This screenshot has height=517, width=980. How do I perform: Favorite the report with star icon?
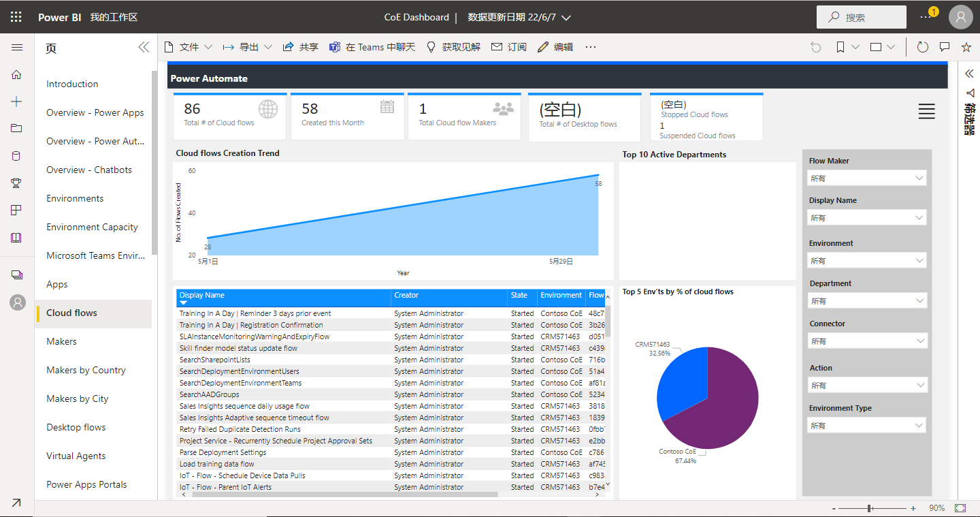click(966, 47)
